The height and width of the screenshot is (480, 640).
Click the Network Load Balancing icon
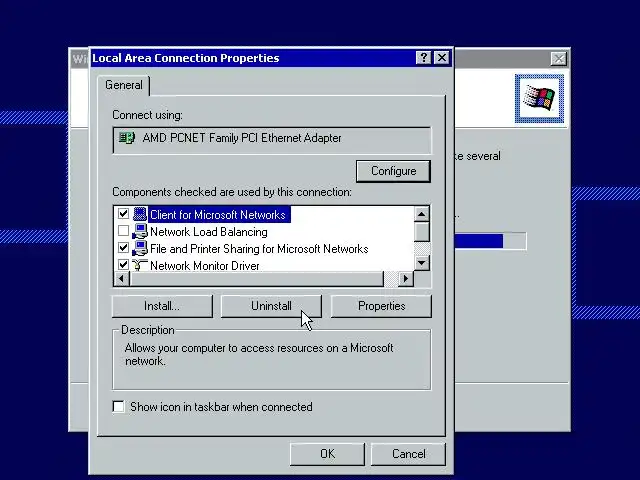point(140,231)
